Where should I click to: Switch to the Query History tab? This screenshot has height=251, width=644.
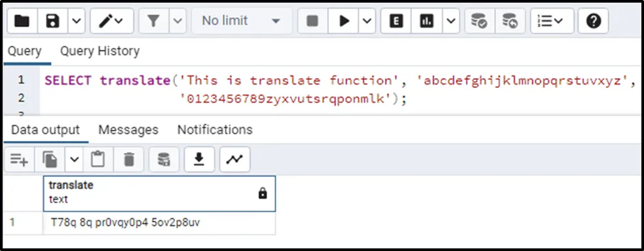[100, 51]
